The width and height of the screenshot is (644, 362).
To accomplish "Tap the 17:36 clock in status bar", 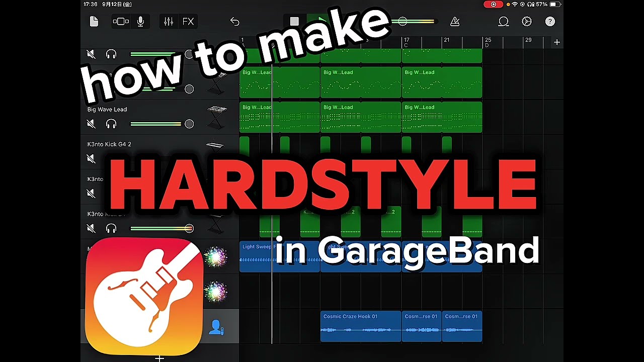I will [91, 5].
